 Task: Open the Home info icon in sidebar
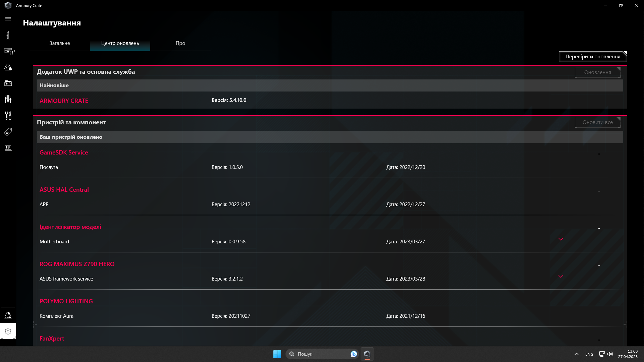pyautogui.click(x=8, y=35)
